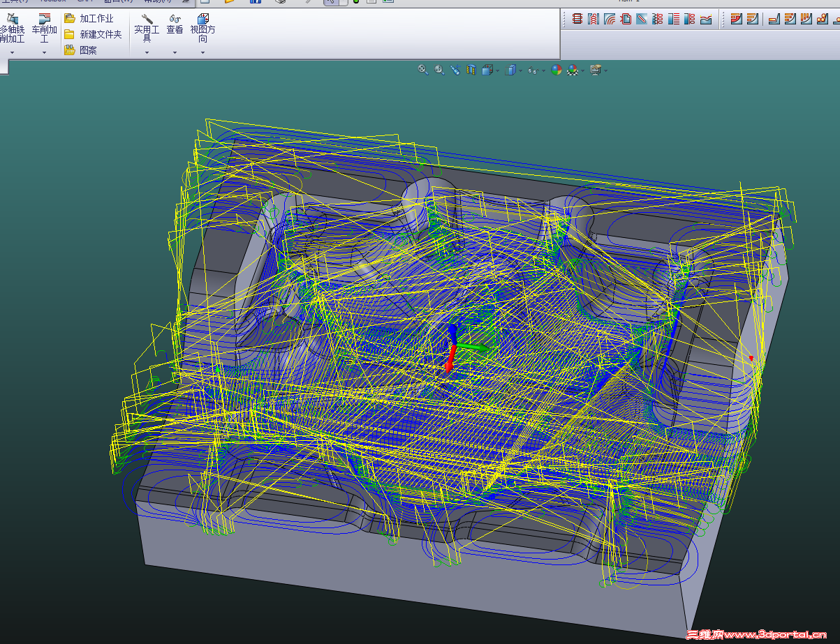
Task: Select the concentric arcs toolpath icon
Action: [610, 19]
